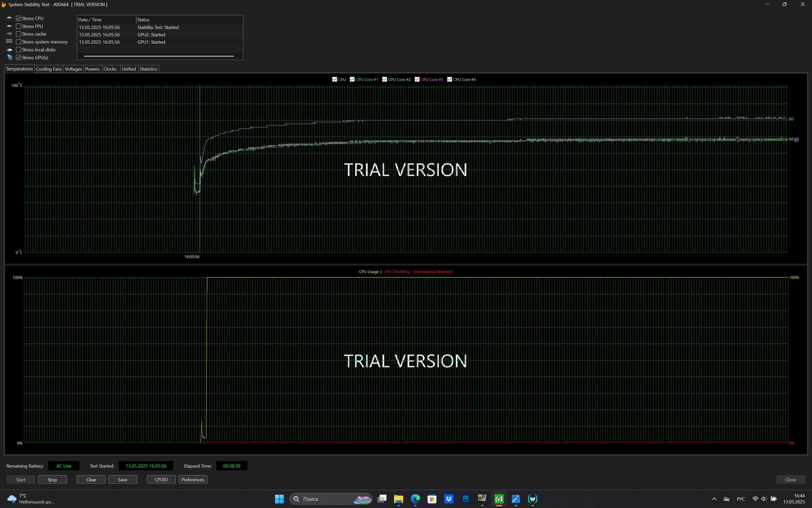Click the volume speaker tray icon
The width and height of the screenshot is (812, 508).
click(x=764, y=499)
